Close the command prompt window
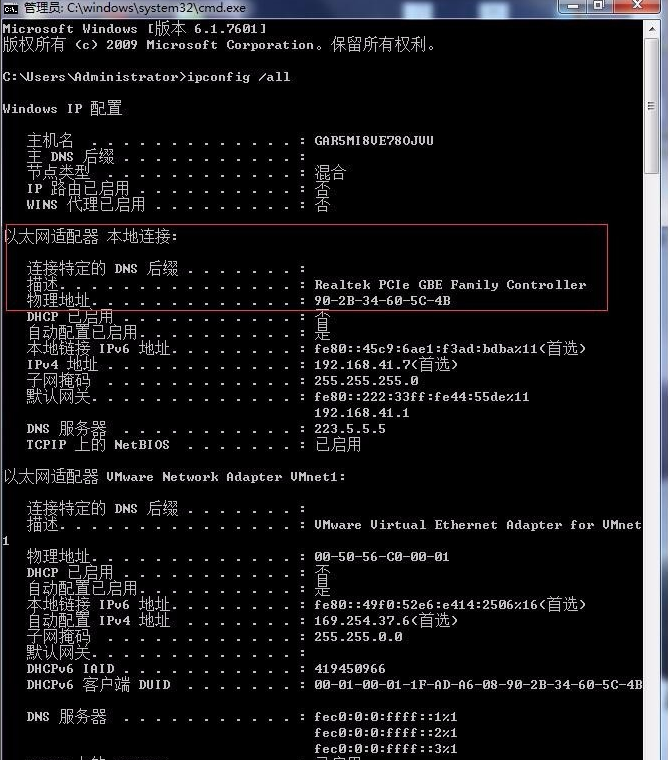 (637, 6)
